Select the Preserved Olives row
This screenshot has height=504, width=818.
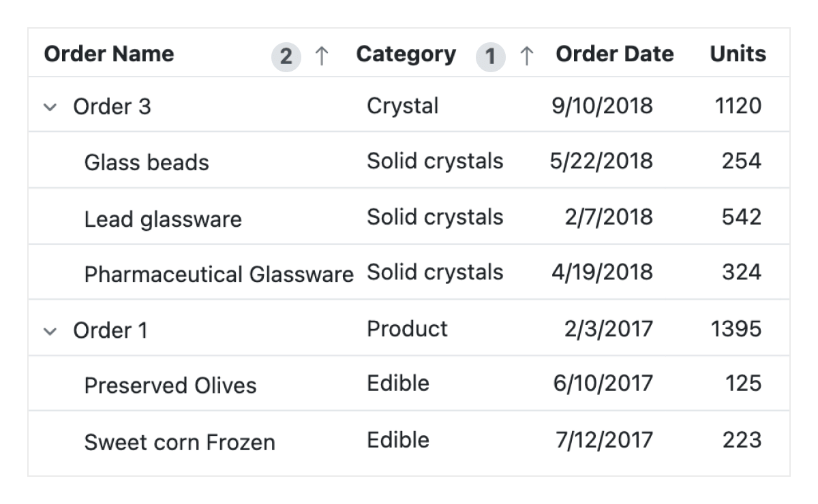[x=170, y=385]
